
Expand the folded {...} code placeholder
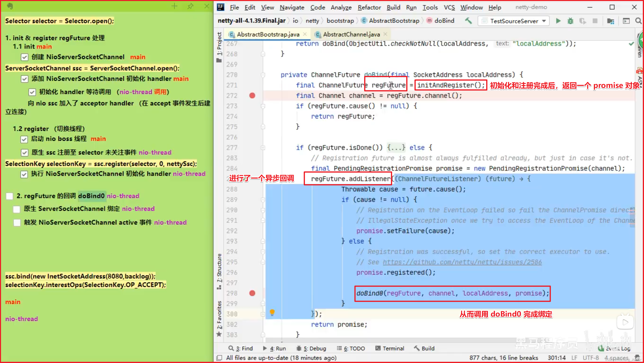click(x=396, y=148)
